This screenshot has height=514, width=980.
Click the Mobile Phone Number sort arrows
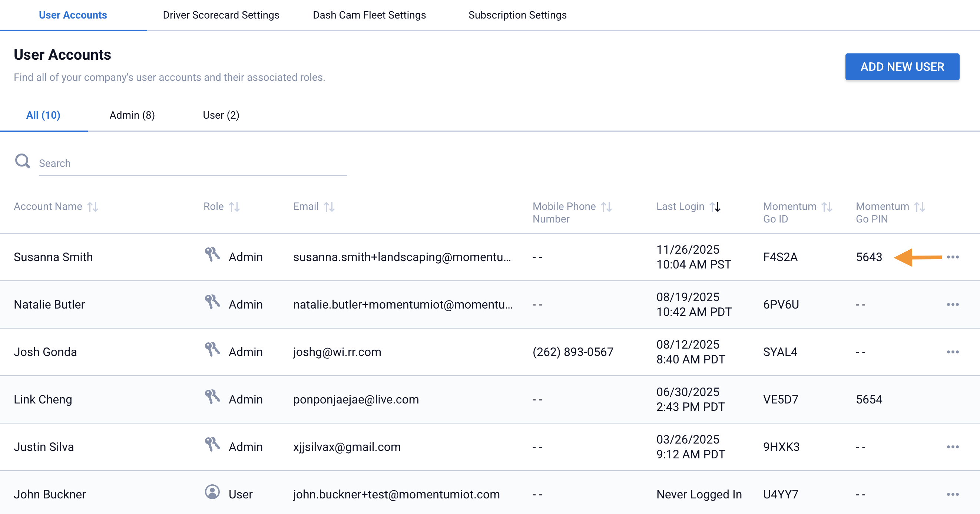point(606,207)
